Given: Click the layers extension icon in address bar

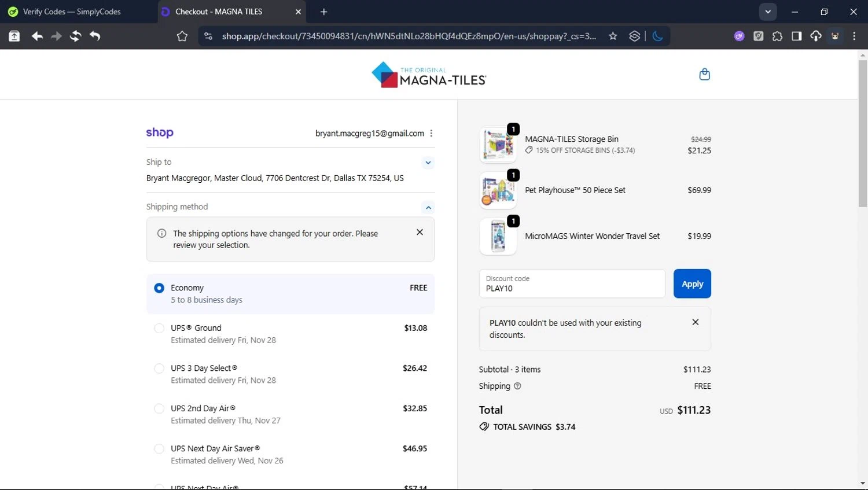Looking at the screenshot, I should [x=634, y=36].
